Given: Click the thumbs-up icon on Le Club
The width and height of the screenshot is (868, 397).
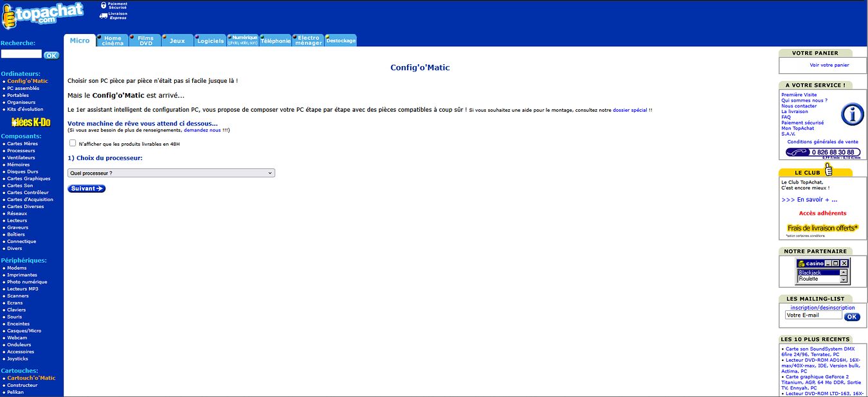Looking at the screenshot, I should tap(828, 170).
